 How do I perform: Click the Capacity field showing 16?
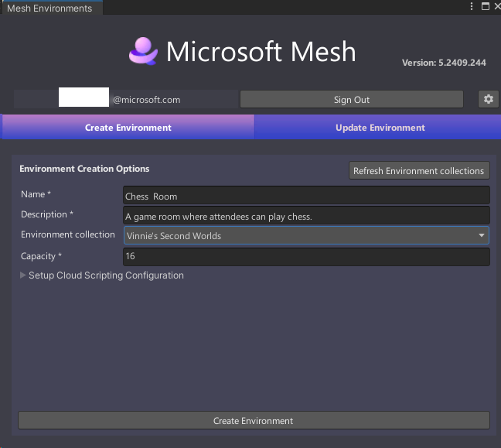[306, 256]
